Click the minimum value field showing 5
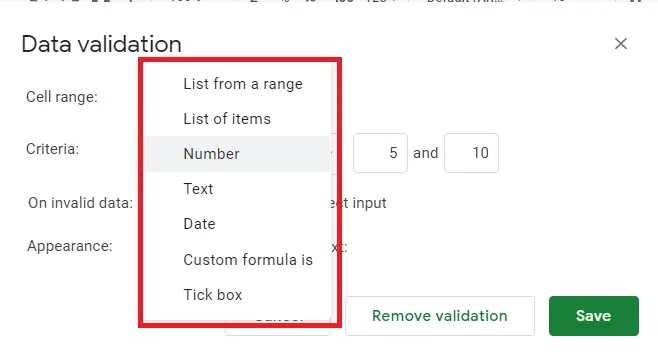 [380, 153]
